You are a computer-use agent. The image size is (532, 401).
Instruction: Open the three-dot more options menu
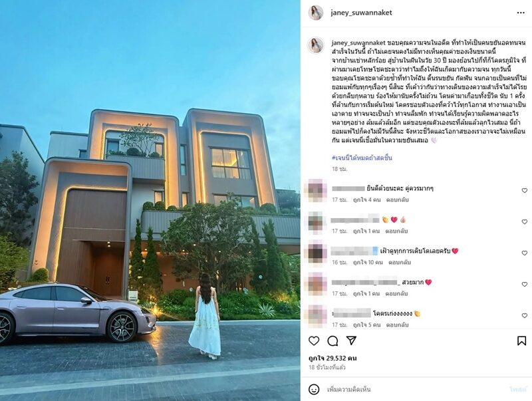pyautogui.click(x=521, y=13)
